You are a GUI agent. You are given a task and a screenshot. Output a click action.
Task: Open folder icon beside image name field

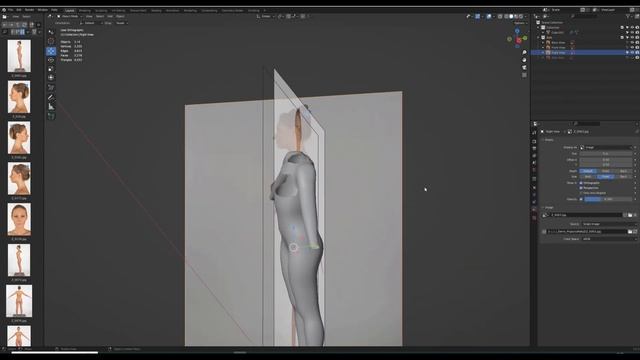tap(630, 215)
